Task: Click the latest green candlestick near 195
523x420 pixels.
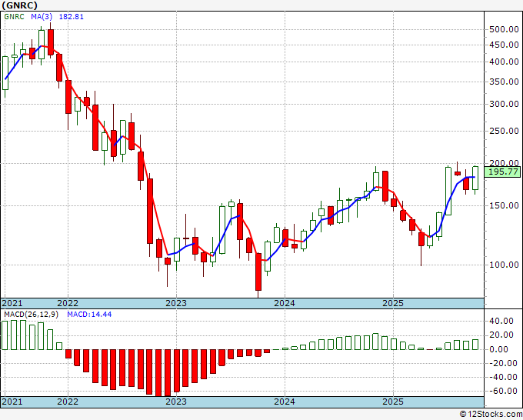Action: (x=475, y=178)
